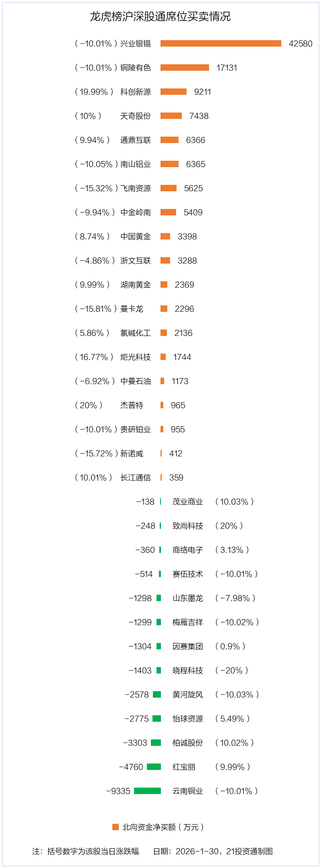Click the 云南铜业 green bar
This screenshot has height=868, width=321.
coord(147,791)
